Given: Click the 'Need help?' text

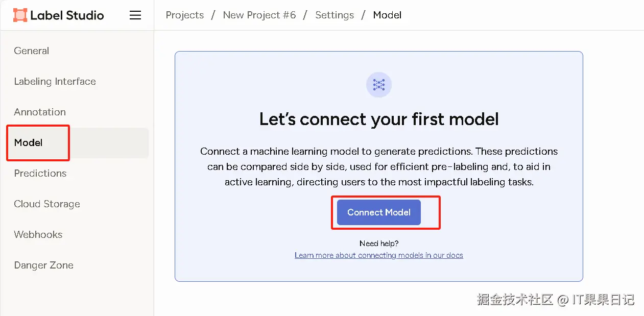Looking at the screenshot, I should click(379, 244).
